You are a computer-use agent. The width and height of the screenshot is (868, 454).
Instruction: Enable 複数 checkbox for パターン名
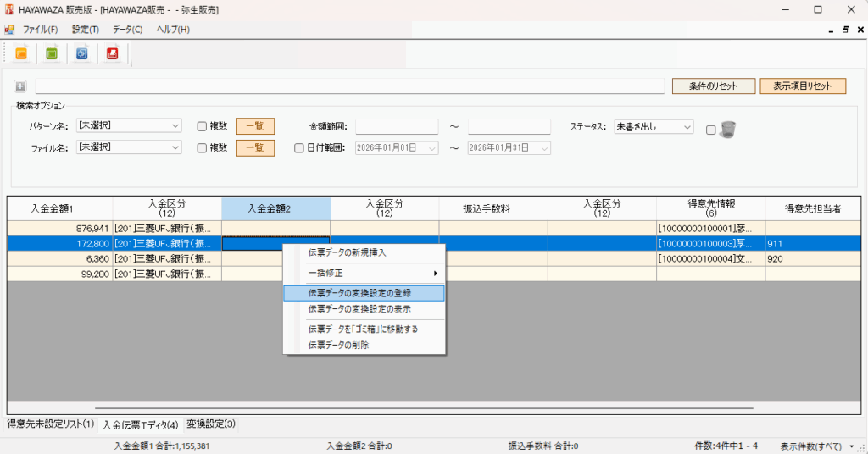click(202, 126)
